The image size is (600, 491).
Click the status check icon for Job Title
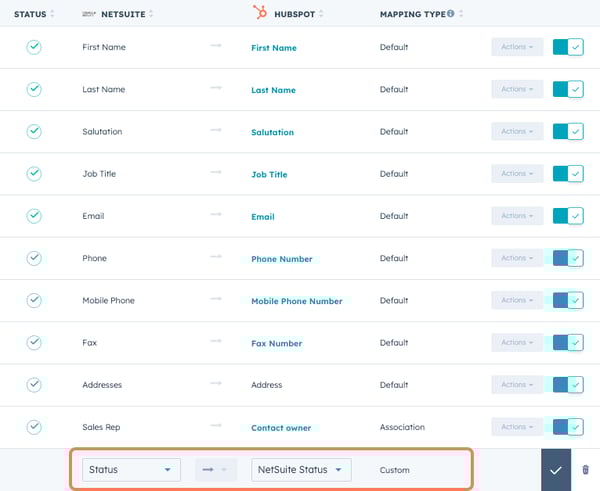(34, 174)
